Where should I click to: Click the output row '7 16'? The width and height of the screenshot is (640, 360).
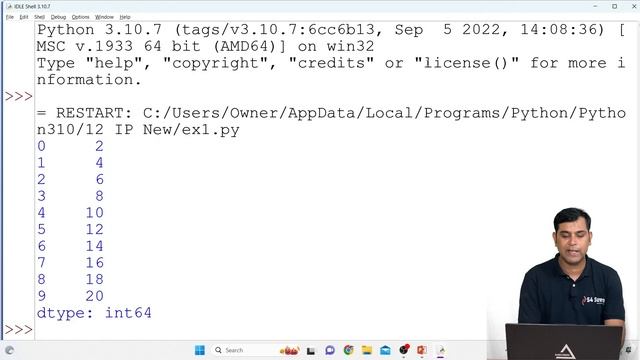pyautogui.click(x=71, y=262)
